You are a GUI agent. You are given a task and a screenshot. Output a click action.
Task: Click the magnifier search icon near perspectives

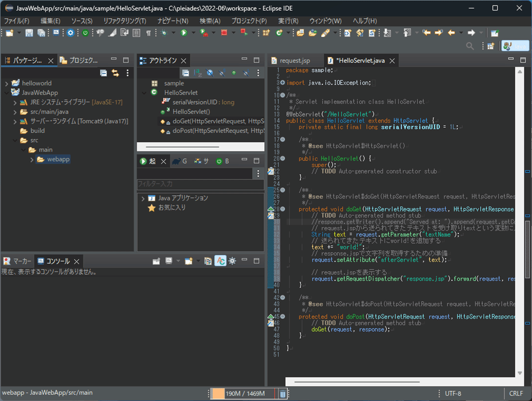[470, 46]
